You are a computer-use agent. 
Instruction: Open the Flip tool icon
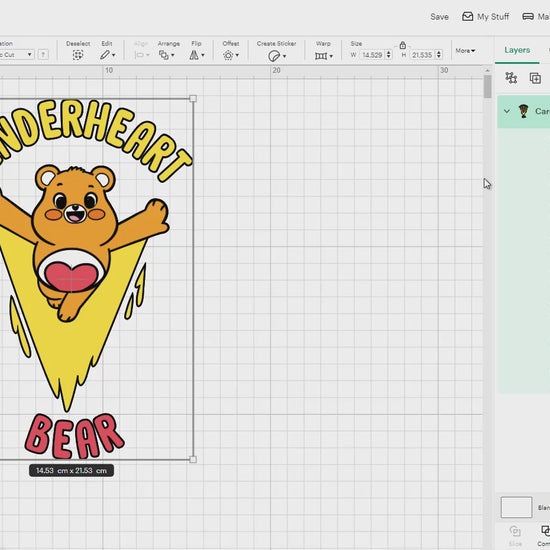tap(194, 55)
